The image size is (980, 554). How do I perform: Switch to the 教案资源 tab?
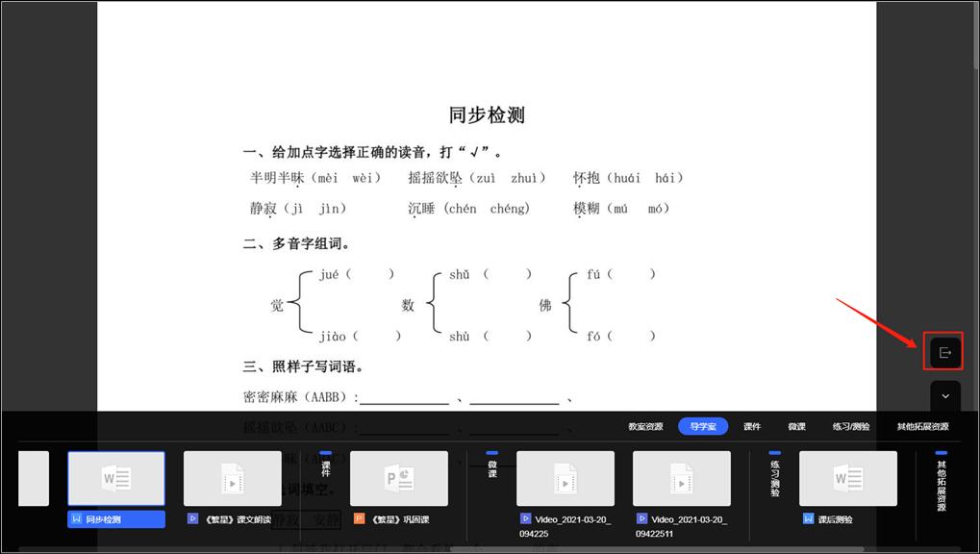tap(645, 426)
